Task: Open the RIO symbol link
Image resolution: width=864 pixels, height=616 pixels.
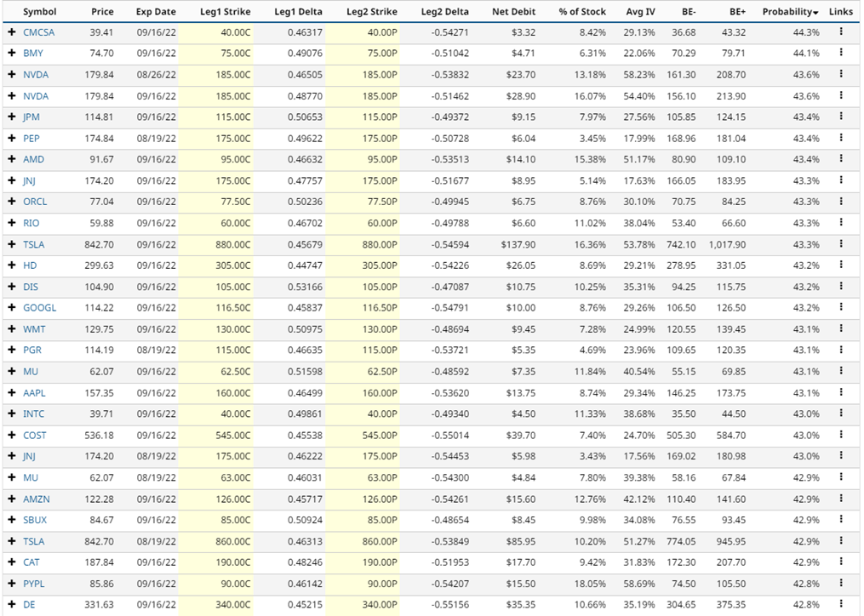Action: (31, 223)
